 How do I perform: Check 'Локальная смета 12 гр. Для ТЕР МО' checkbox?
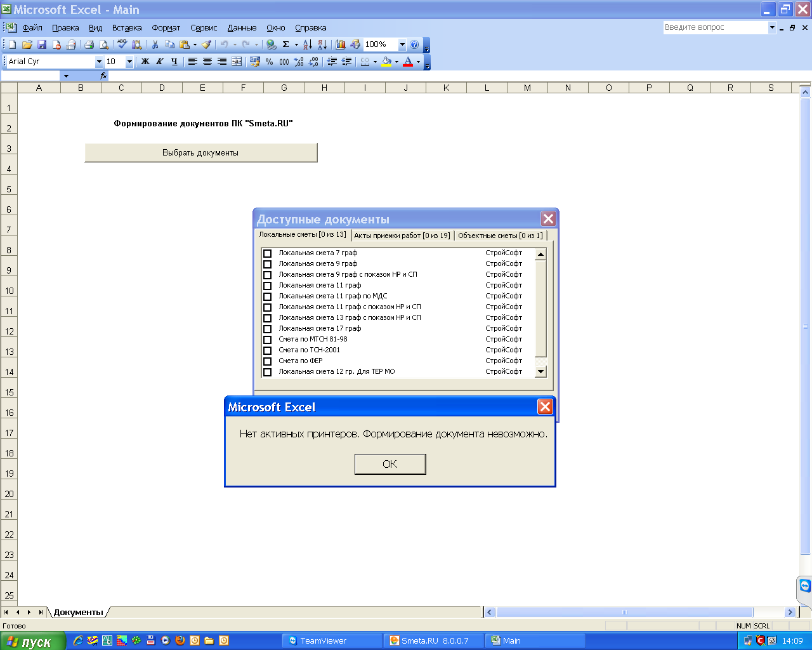267,372
